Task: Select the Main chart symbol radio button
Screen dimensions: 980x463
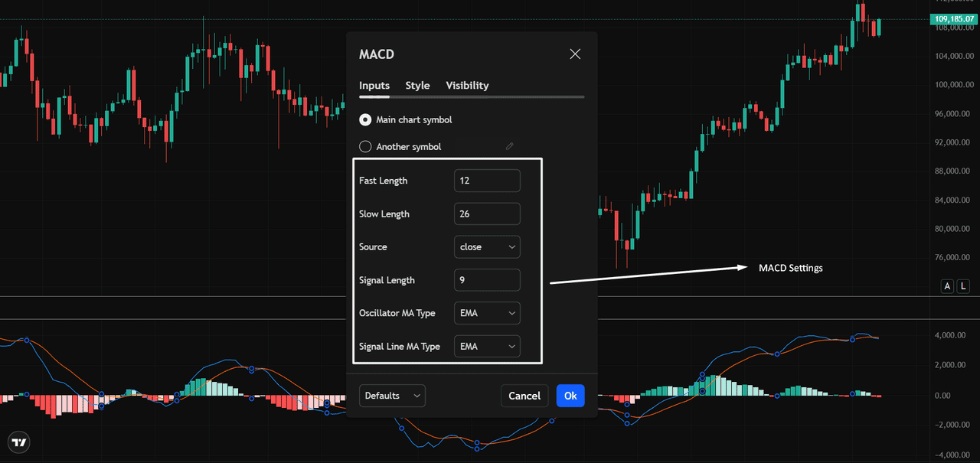Action: (365, 120)
